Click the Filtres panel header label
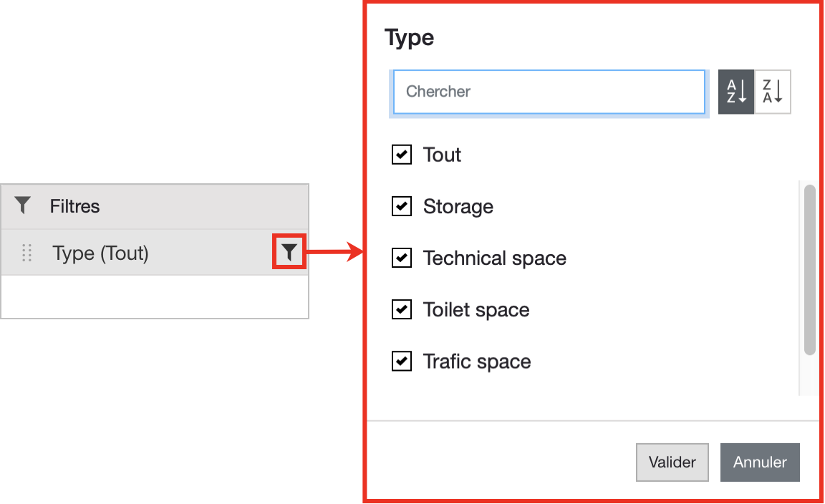The width and height of the screenshot is (825, 504). click(x=74, y=206)
